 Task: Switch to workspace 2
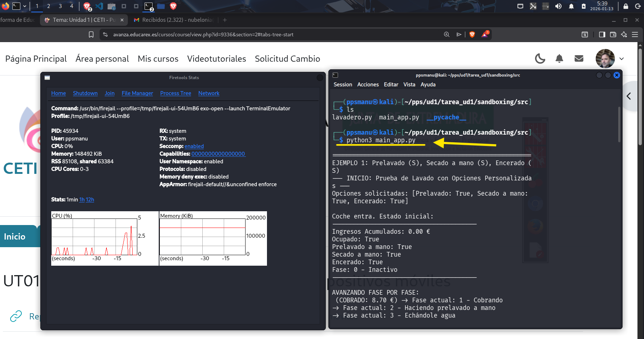[49, 6]
